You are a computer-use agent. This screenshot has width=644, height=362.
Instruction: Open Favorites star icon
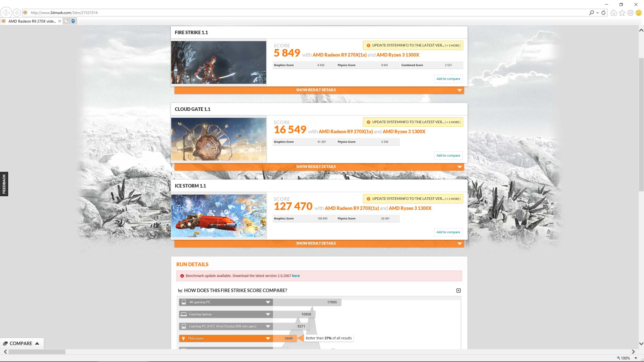pyautogui.click(x=622, y=13)
